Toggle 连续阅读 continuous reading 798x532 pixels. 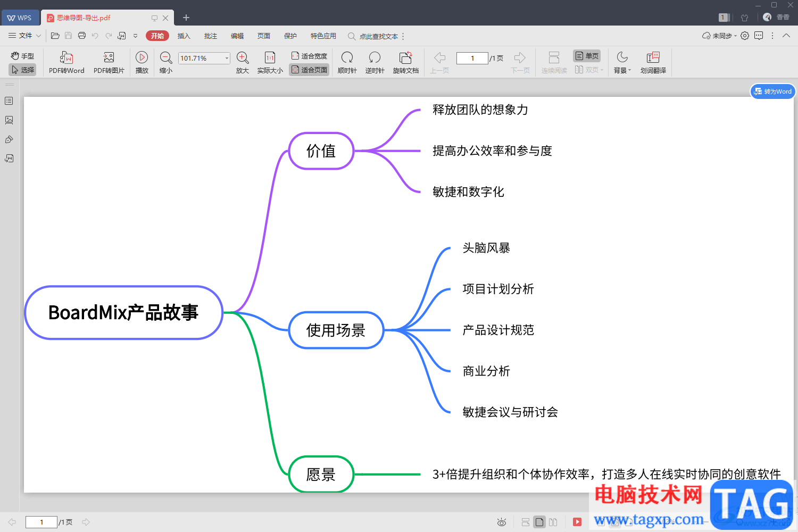tap(554, 63)
